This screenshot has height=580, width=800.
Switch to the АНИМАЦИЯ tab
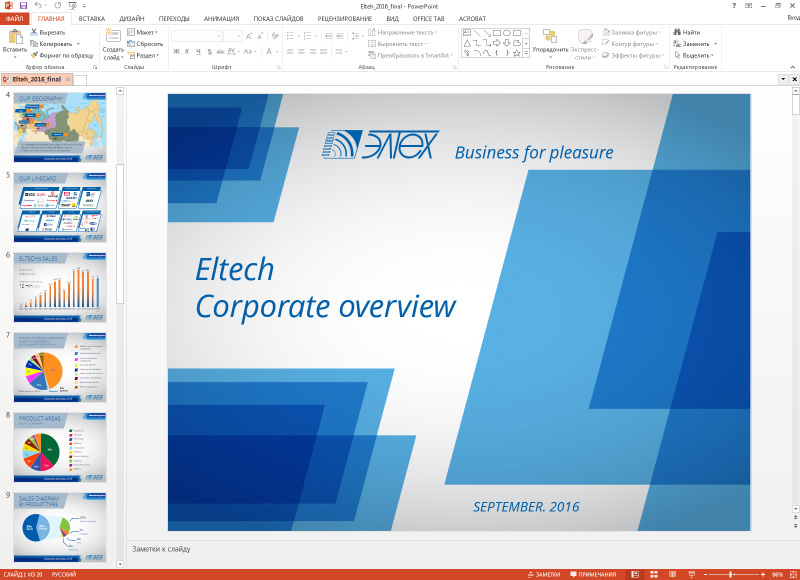tap(221, 18)
